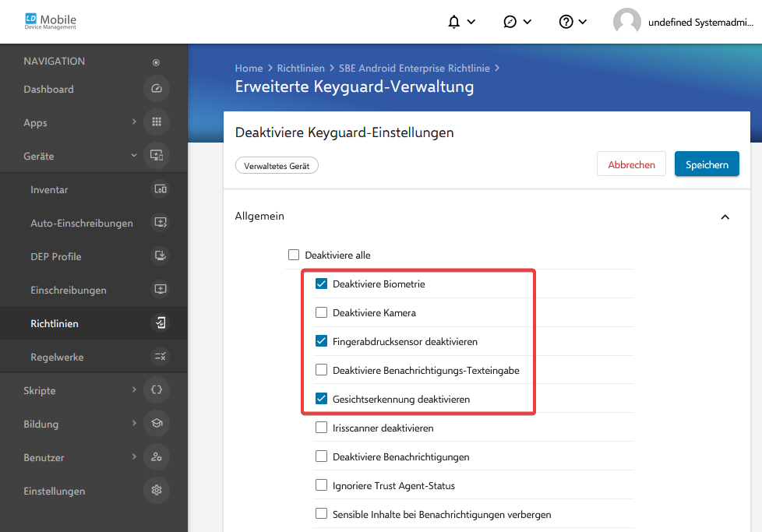The image size is (762, 532).
Task: Open the help question mark icon
Action: [566, 22]
